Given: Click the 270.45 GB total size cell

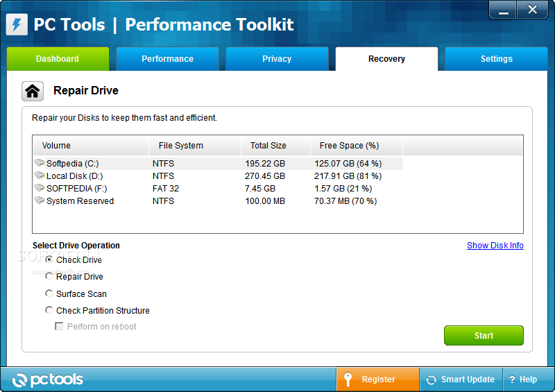Looking at the screenshot, I should 265,176.
